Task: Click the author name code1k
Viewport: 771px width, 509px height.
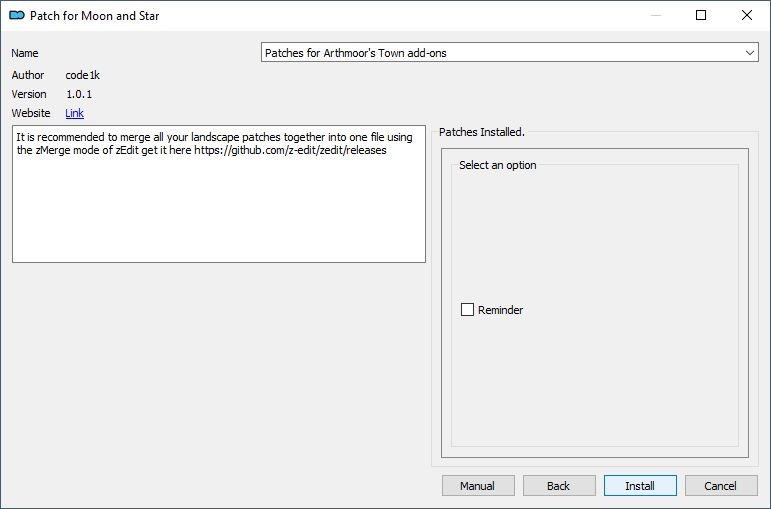Action: pyautogui.click(x=83, y=75)
